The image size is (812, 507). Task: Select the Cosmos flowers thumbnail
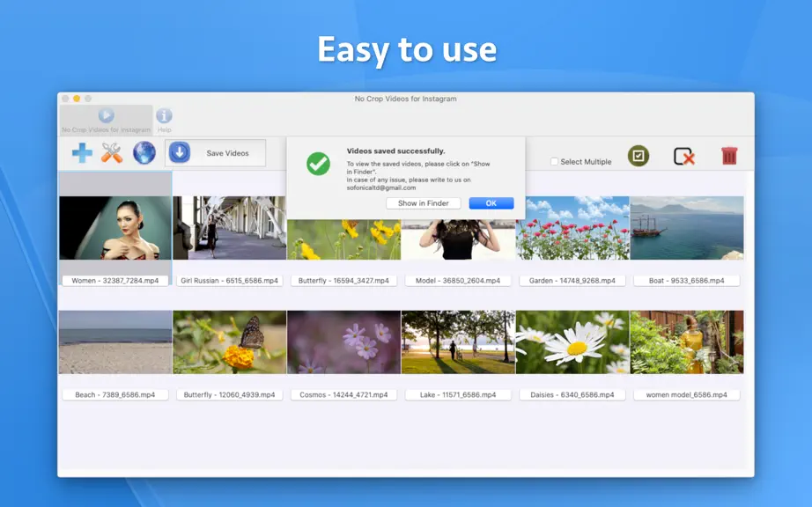(x=343, y=342)
